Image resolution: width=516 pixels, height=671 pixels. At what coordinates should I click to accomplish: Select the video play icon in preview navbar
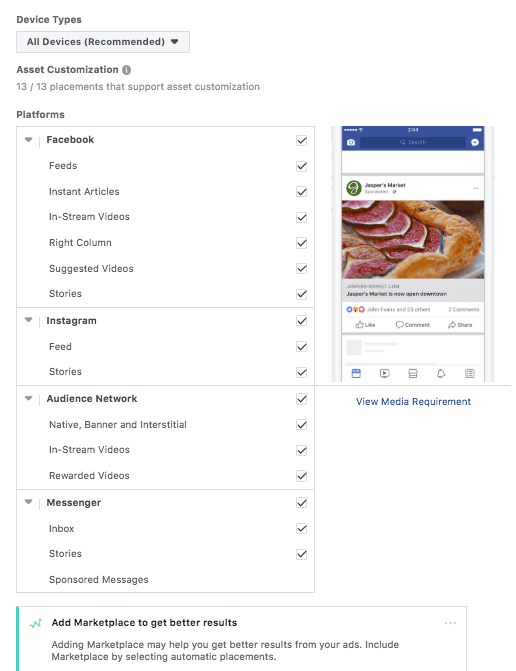click(384, 374)
